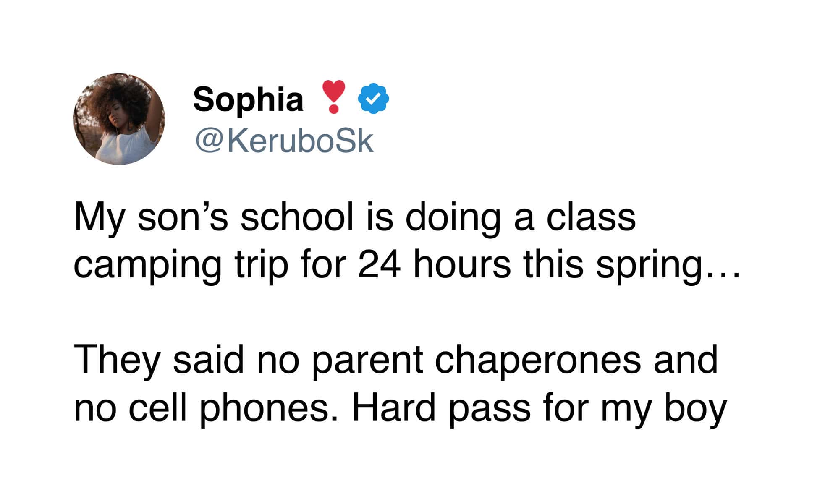This screenshot has height=504, width=825.
Task: Click the red heart exclamation emoji
Action: coord(333,97)
